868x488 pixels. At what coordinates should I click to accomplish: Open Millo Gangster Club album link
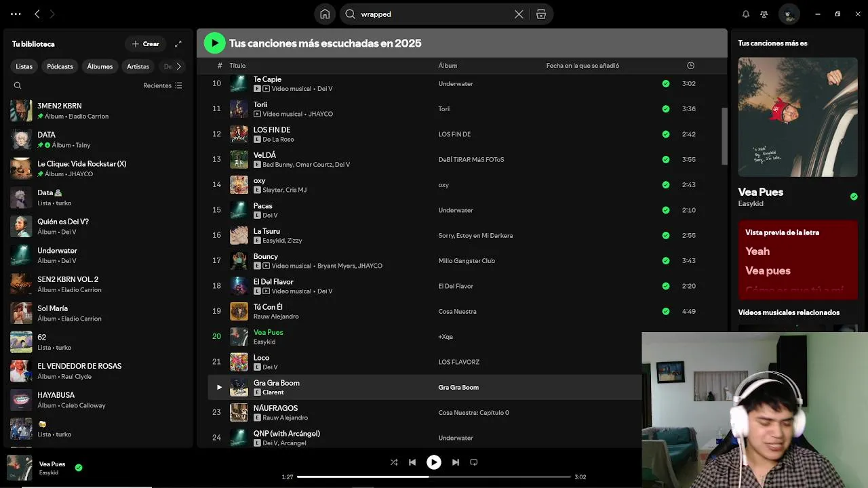(x=467, y=261)
